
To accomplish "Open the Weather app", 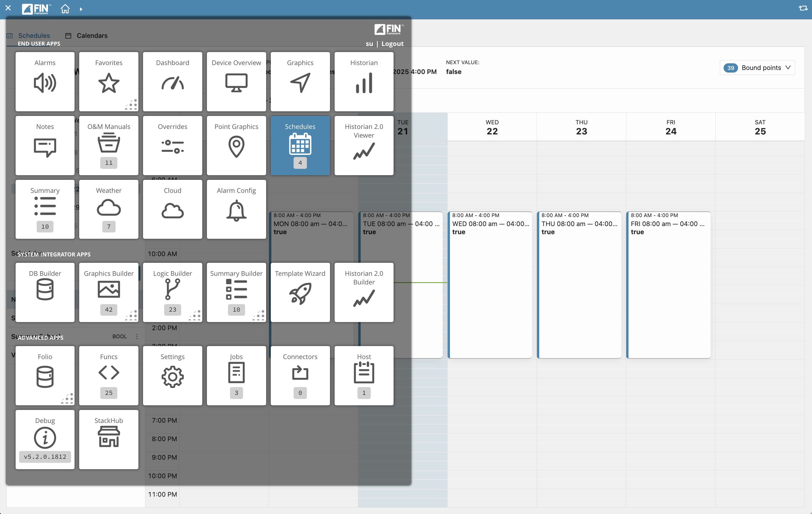I will 109,209.
